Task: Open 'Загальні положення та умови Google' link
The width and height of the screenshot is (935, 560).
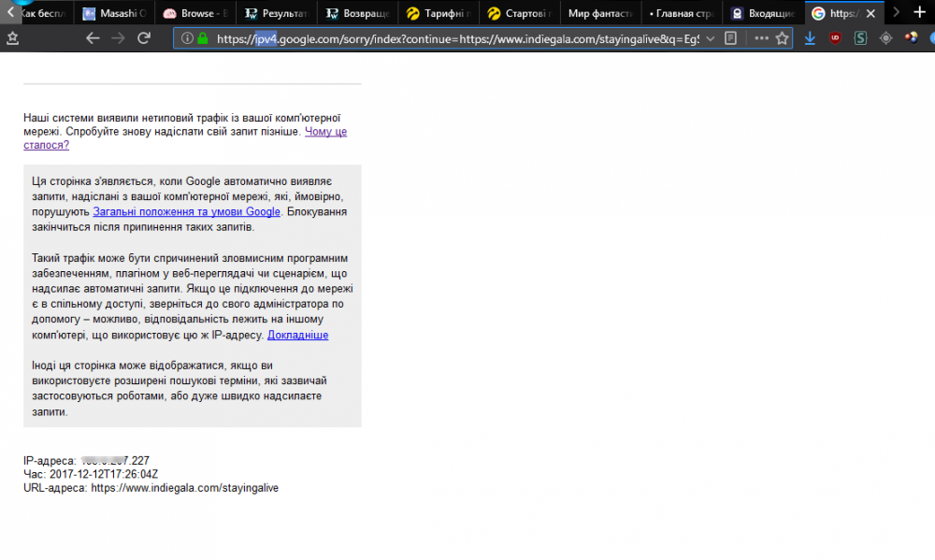Action: (187, 211)
